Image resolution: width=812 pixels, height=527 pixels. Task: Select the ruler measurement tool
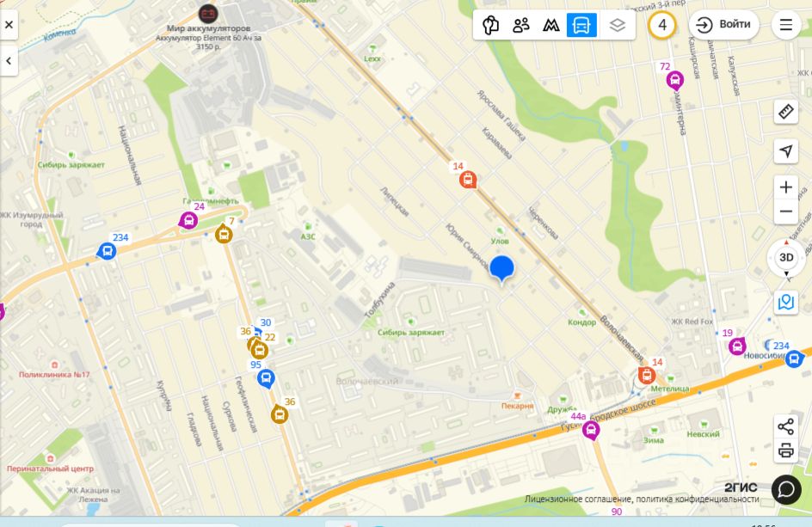[786, 111]
